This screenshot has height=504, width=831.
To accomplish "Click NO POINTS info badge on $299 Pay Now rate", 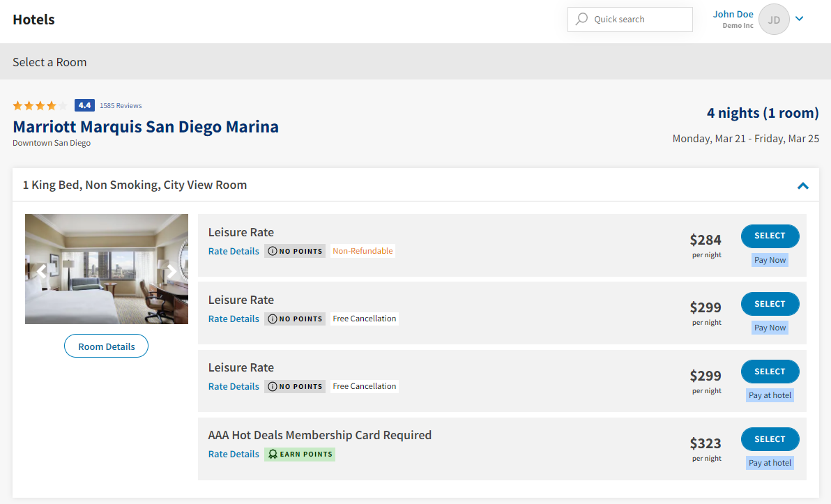I will (x=295, y=319).
